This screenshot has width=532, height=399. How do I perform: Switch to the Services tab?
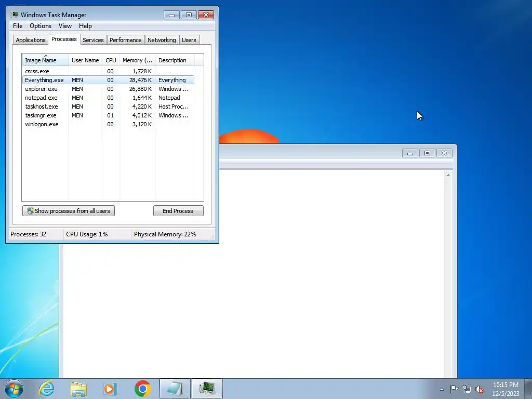(94, 39)
